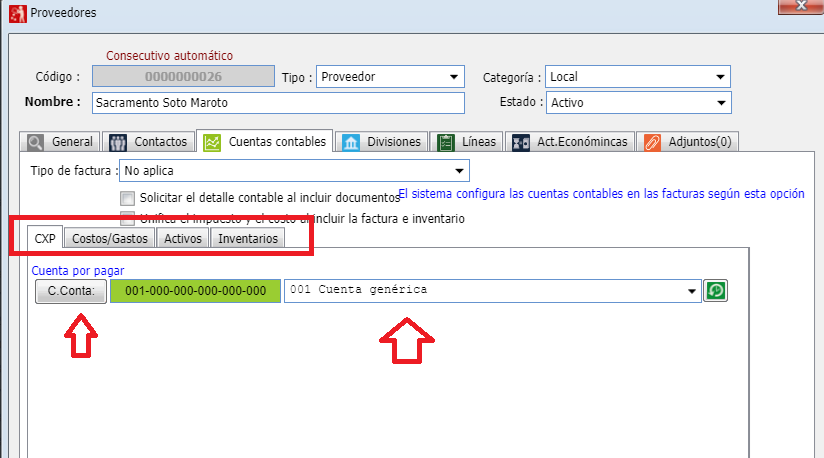824x458 pixels.
Task: Go to the Líneas tab
Action: point(467,142)
